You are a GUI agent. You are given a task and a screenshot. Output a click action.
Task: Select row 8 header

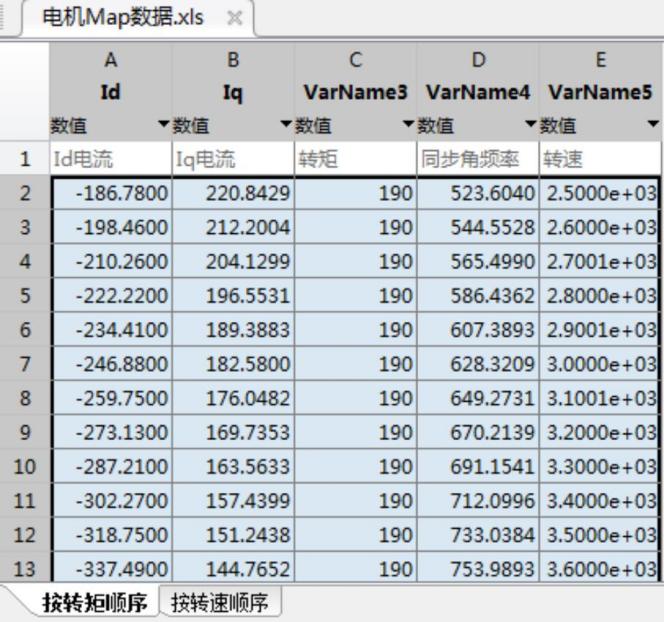point(25,398)
